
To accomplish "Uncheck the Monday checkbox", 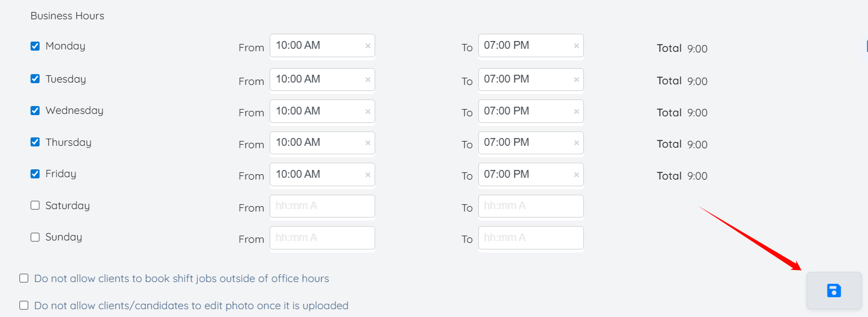I will 35,46.
